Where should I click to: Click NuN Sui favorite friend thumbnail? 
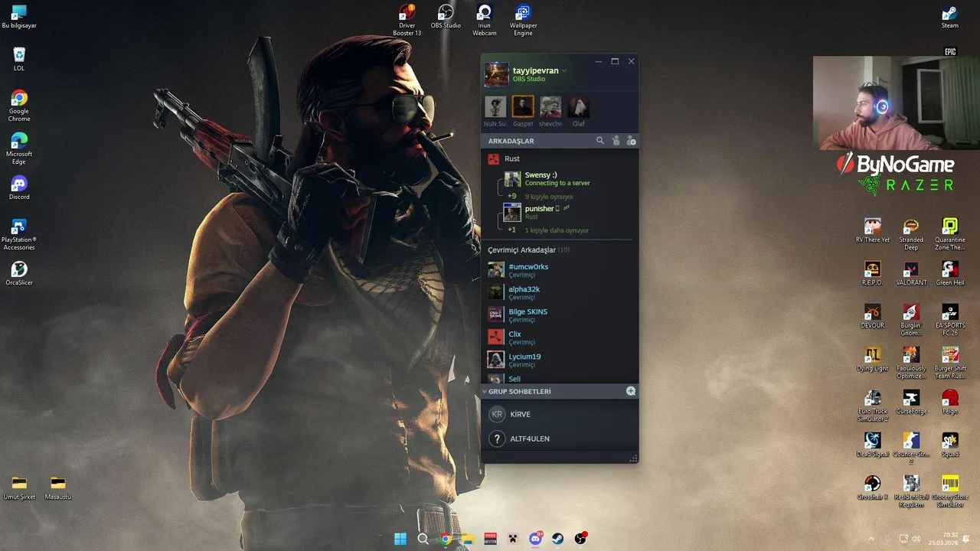(x=495, y=106)
